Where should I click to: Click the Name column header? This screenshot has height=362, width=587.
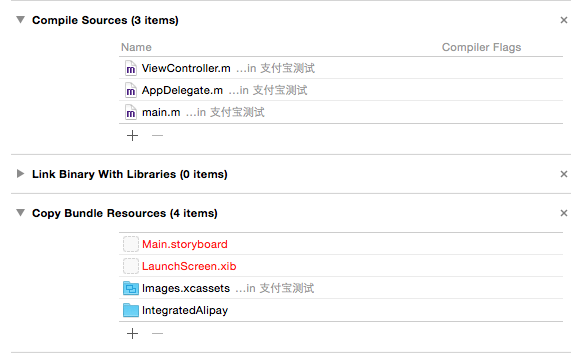(x=136, y=47)
